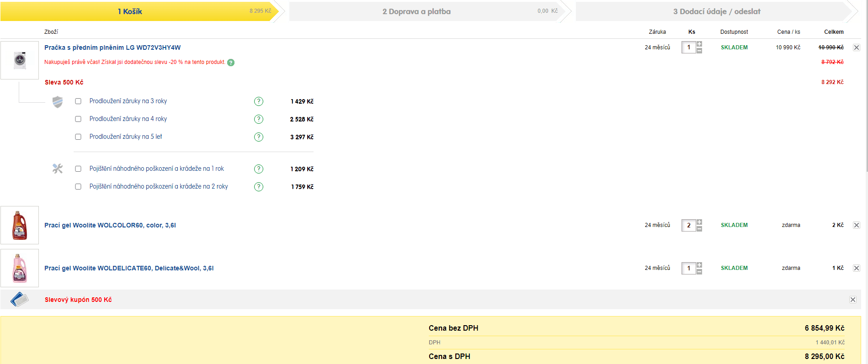Remove LG washing machine from cart
Viewport: 868px width, 364px height.
[x=857, y=47]
